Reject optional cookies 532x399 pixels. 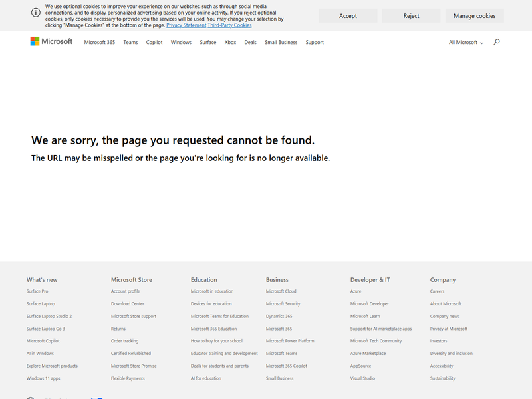pyautogui.click(x=411, y=15)
